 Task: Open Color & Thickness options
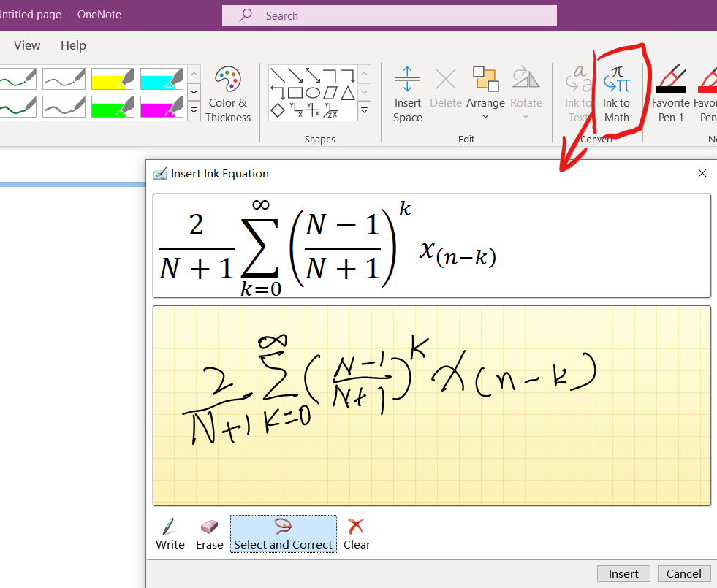tap(228, 93)
